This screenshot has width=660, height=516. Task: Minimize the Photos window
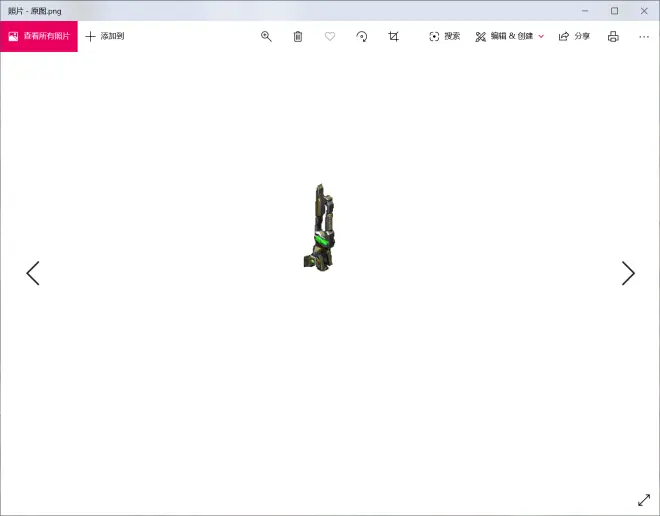pyautogui.click(x=585, y=11)
